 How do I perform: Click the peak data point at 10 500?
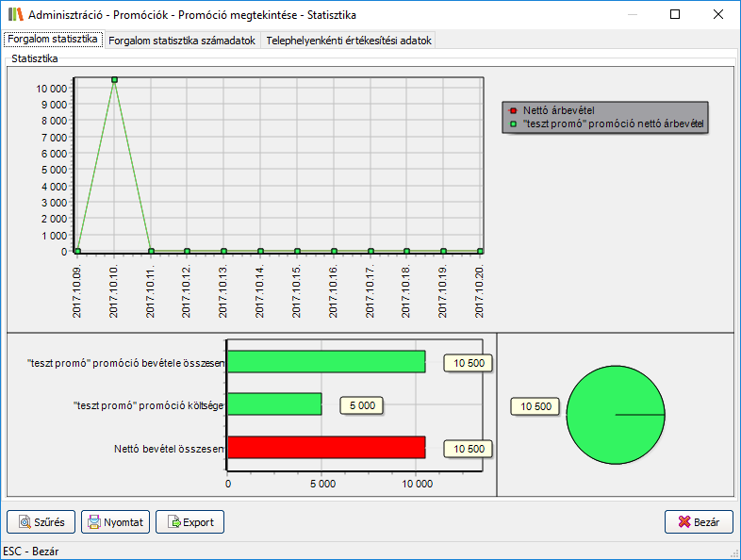coord(114,80)
